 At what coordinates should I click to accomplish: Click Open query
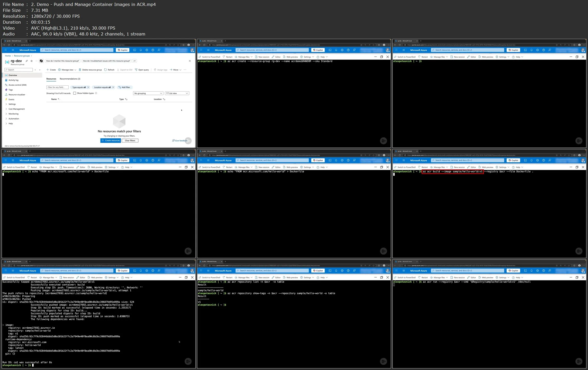[142, 70]
